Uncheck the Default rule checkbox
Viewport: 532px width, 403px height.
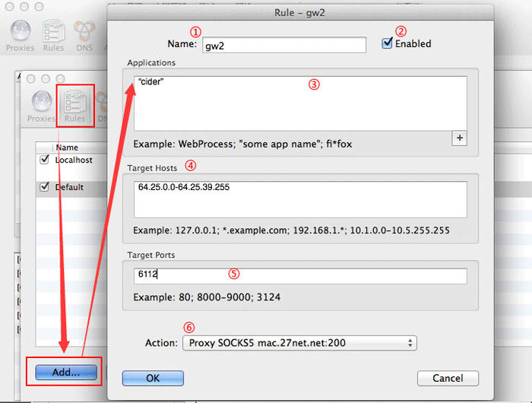45,186
